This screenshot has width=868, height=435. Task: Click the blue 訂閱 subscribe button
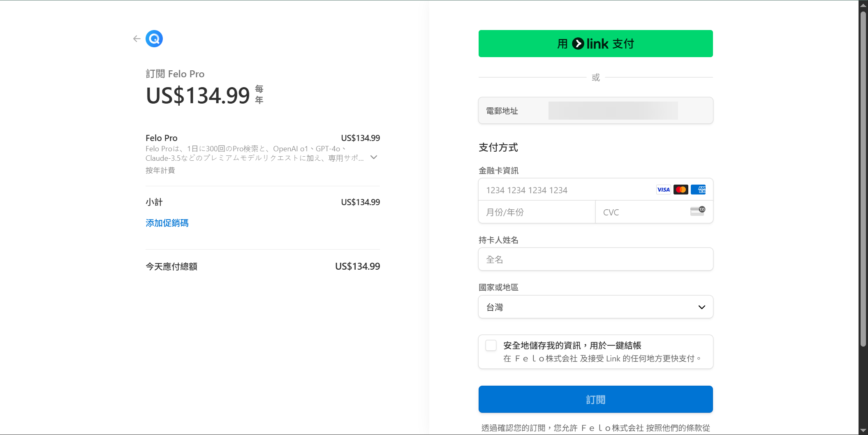[x=595, y=399]
